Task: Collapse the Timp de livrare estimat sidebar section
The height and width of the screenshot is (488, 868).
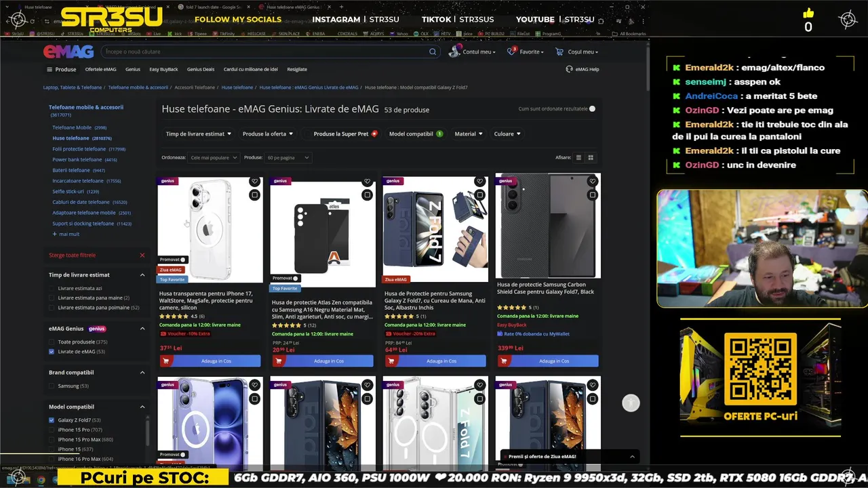Action: tap(142, 274)
